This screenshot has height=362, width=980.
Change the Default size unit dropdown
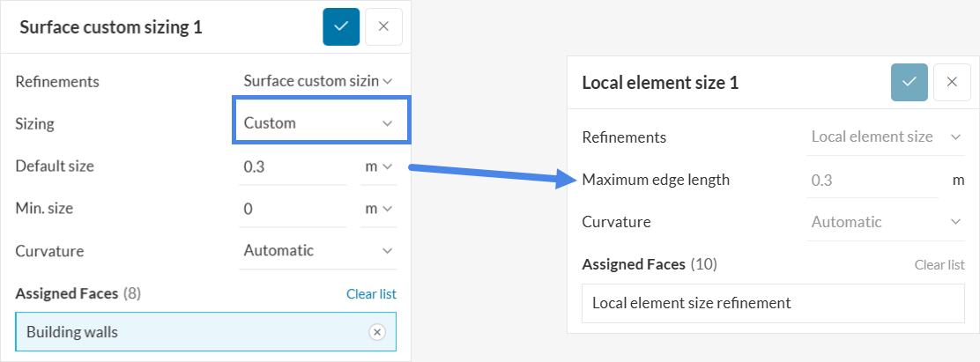378,166
